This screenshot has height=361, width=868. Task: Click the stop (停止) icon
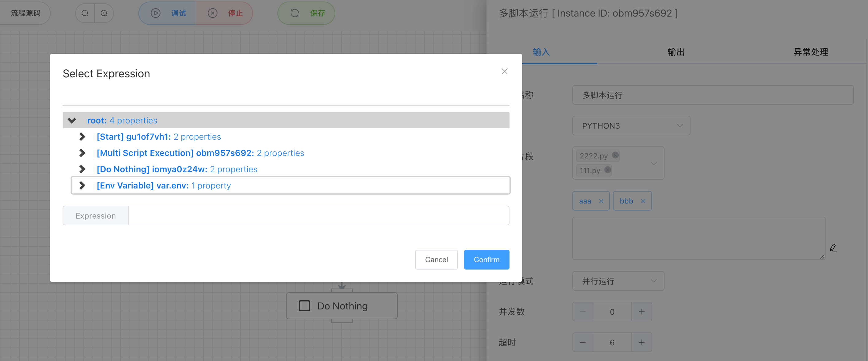point(212,13)
